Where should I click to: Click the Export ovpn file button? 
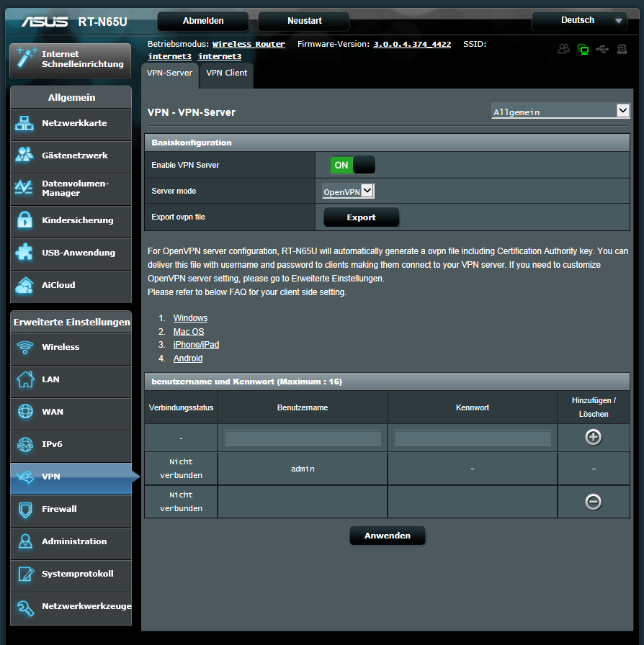361,217
